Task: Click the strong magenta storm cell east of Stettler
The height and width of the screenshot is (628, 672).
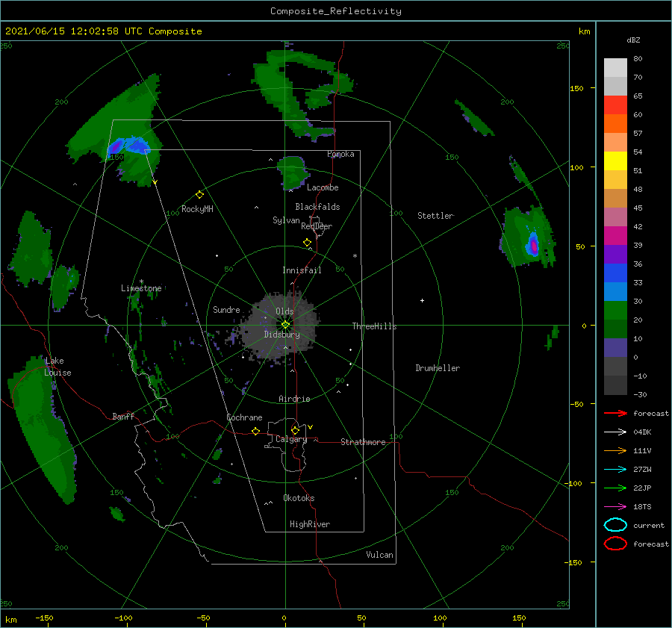Action: [x=534, y=246]
